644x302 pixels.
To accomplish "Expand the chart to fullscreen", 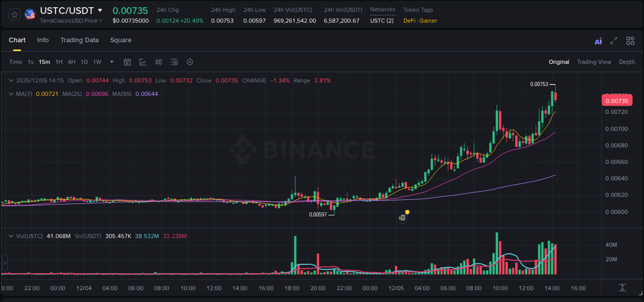I will coord(614,41).
